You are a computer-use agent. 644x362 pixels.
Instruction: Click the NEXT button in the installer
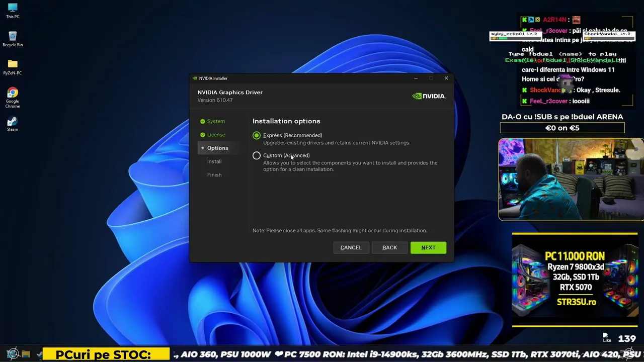[428, 247]
